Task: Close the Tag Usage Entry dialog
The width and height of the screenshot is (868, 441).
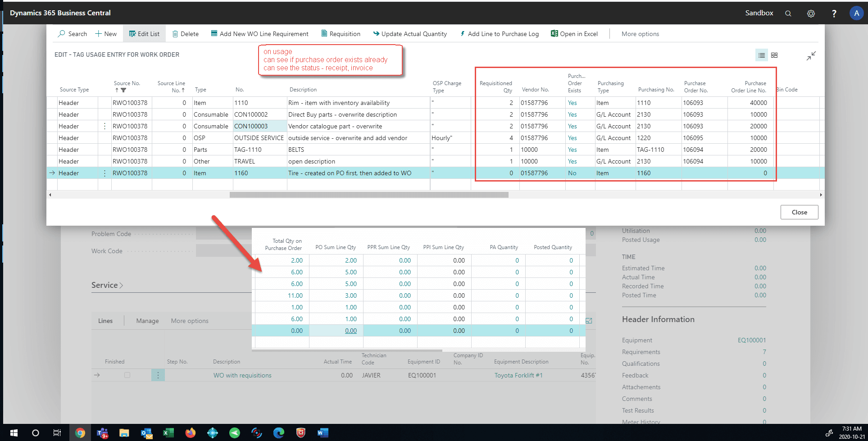Action: click(799, 212)
